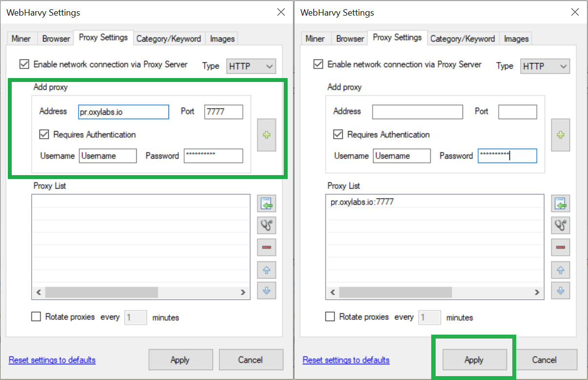
Task: Toggle Enable network connection via Proxy Server, left dialog
Action: [24, 64]
